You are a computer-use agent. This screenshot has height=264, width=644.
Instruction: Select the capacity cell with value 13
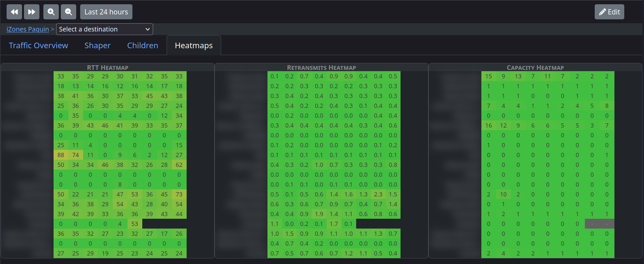518,76
